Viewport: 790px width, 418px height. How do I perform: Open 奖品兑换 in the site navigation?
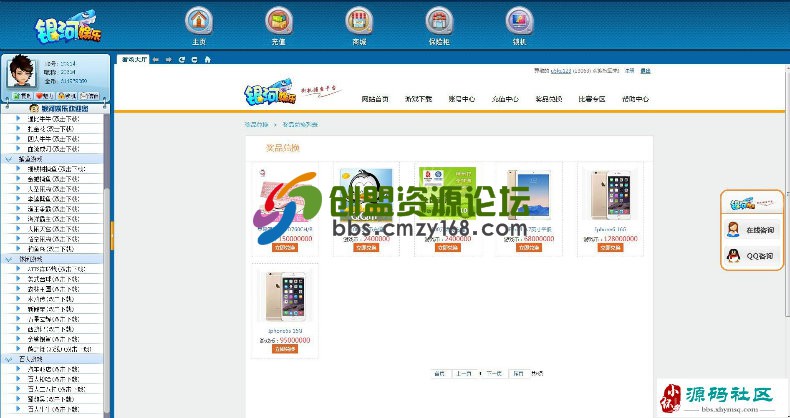[x=549, y=99]
